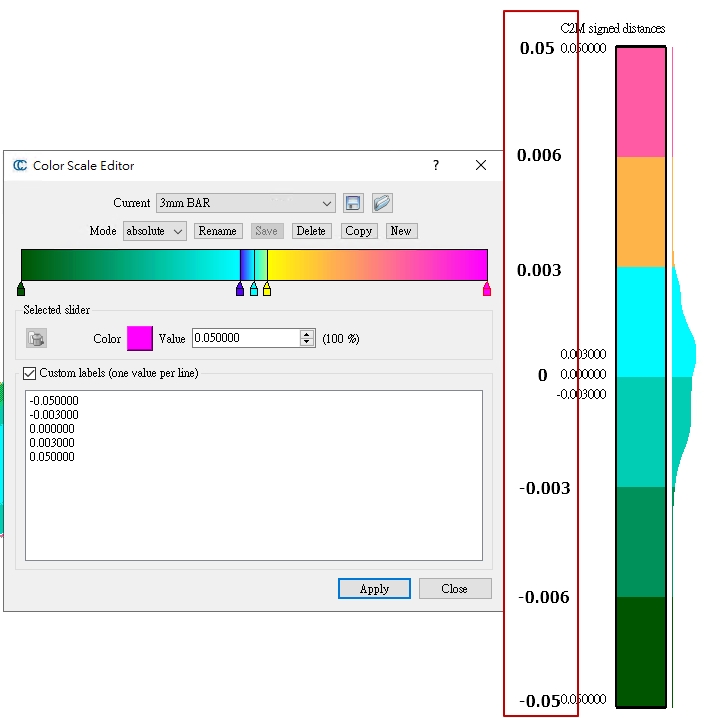Close the Color Scale Editor window
This screenshot has width=704, height=718.
point(481,166)
